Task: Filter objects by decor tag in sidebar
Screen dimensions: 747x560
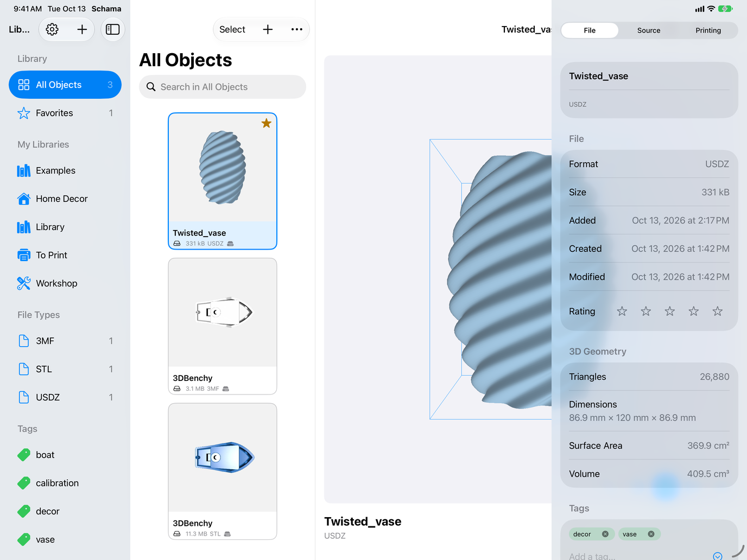Action: coord(65,511)
